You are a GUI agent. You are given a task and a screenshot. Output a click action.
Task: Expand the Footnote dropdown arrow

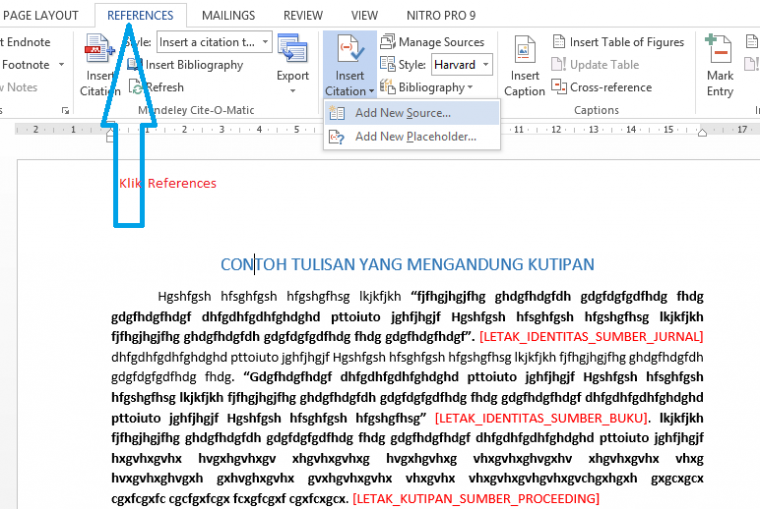pos(62,64)
